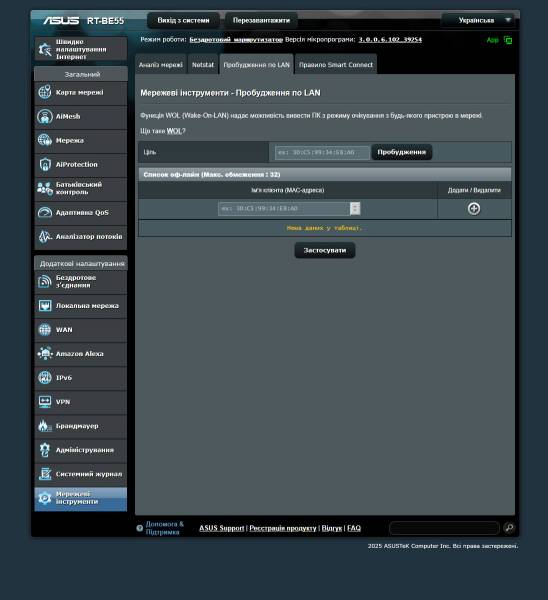Open the AiProtection shield icon
This screenshot has height=600, width=548.
[x=45, y=165]
